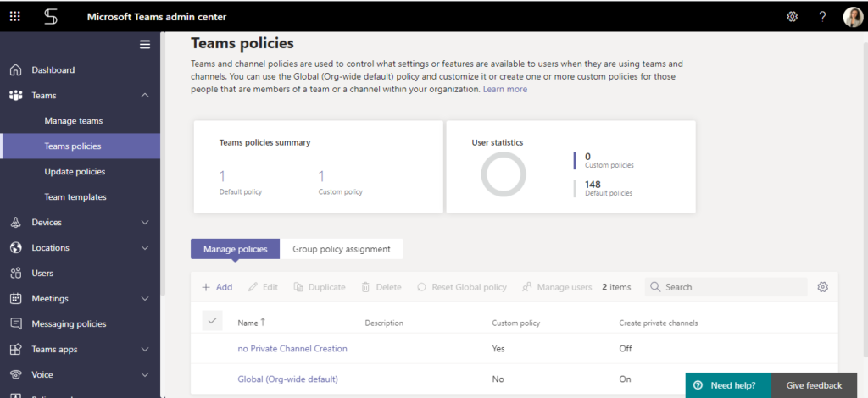Screen dimensions: 868x398
Task: Open no Private Channel Creation policy
Action: click(292, 349)
